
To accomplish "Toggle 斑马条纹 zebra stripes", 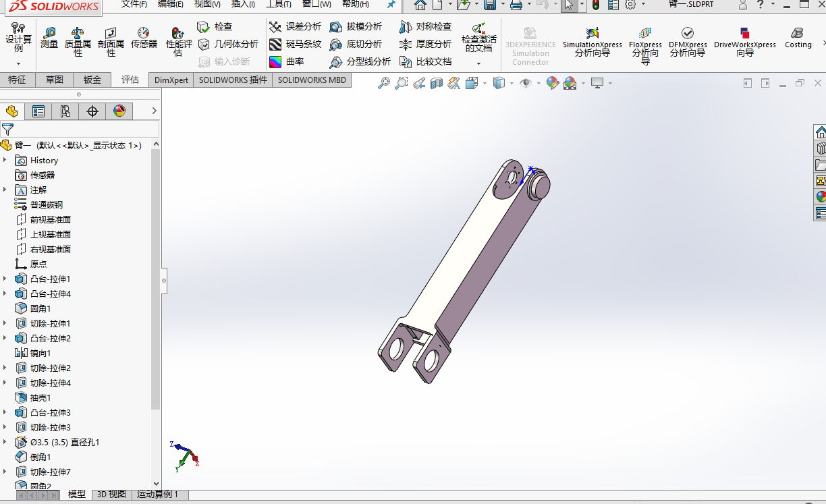I will click(x=295, y=45).
